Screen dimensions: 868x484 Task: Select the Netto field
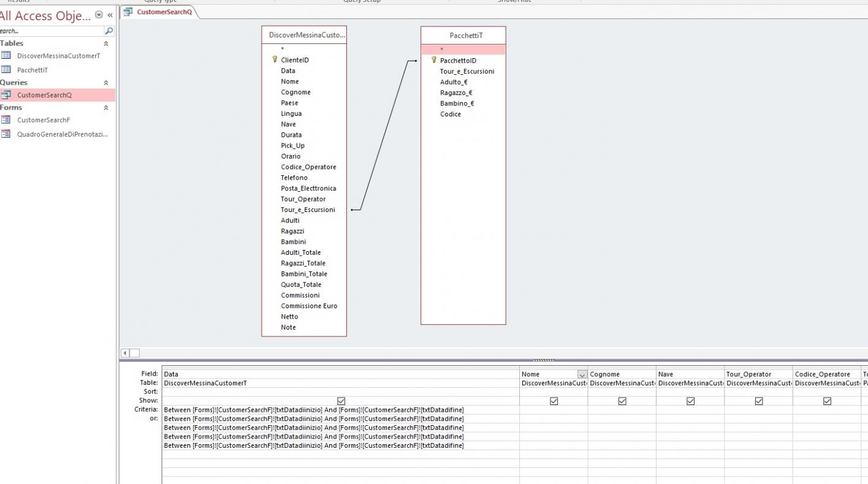289,317
